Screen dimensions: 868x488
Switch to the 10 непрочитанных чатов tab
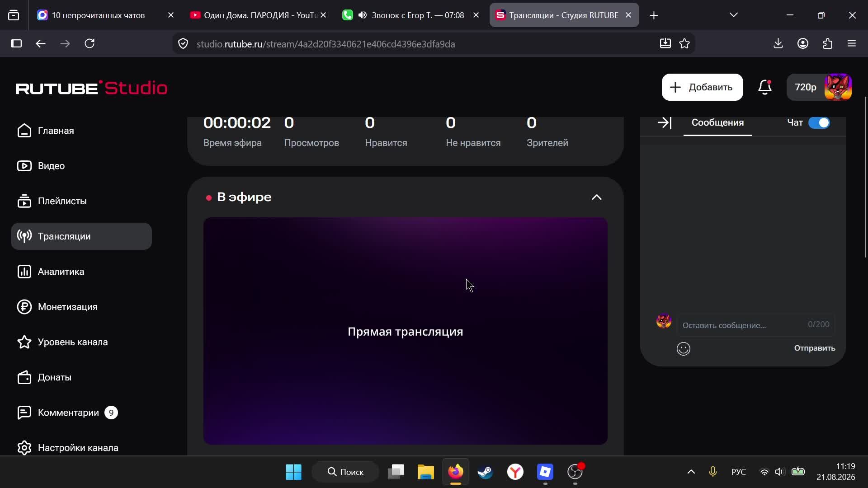(x=105, y=15)
